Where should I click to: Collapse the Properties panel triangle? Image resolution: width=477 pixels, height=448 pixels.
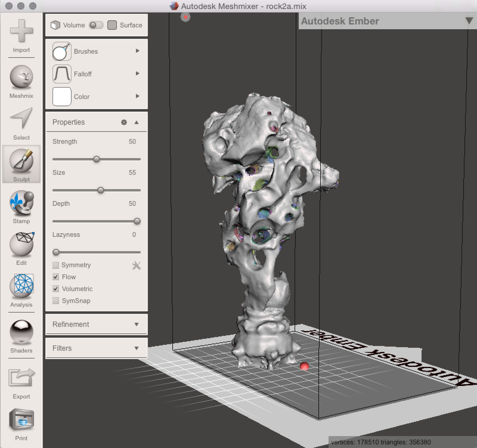point(137,122)
